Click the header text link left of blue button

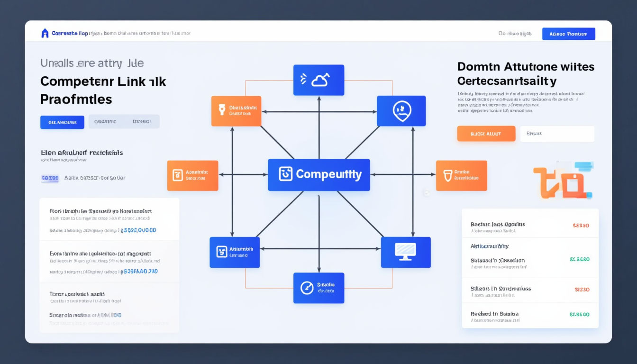(x=515, y=34)
